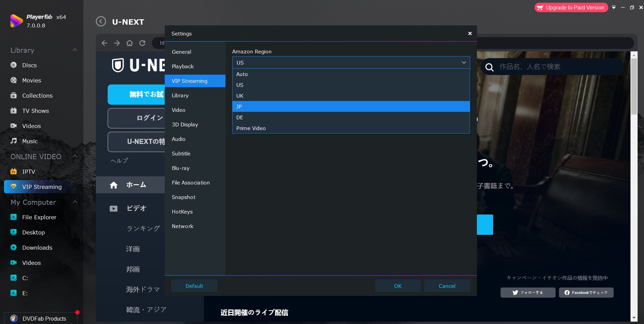Screen dimensions: 644x324
Task: Confirm settings with OK
Action: point(398,286)
